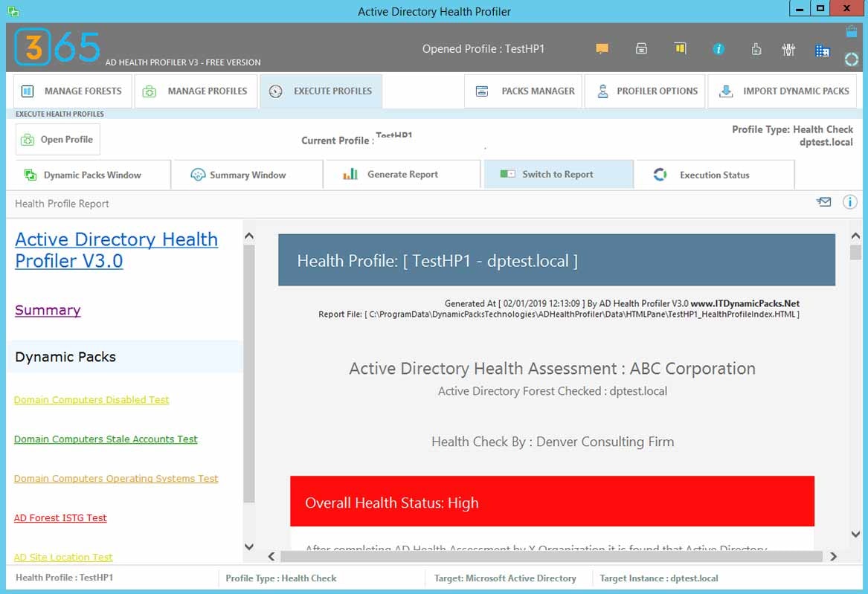The width and height of the screenshot is (868, 594).
Task: Open Domain Computers Disabled Test link
Action: [x=91, y=399]
